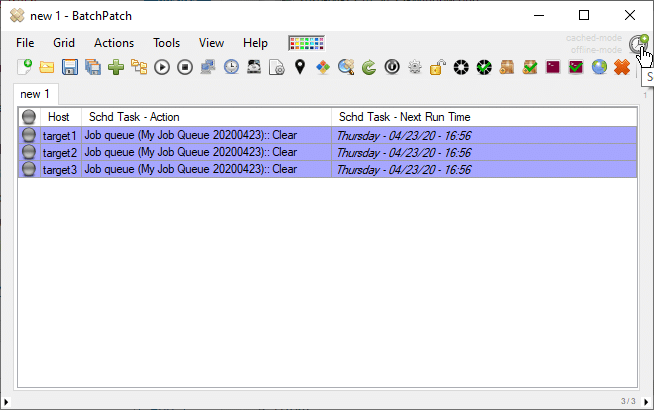Click the colorful Windows diamond icon
The width and height of the screenshot is (654, 410).
point(323,67)
